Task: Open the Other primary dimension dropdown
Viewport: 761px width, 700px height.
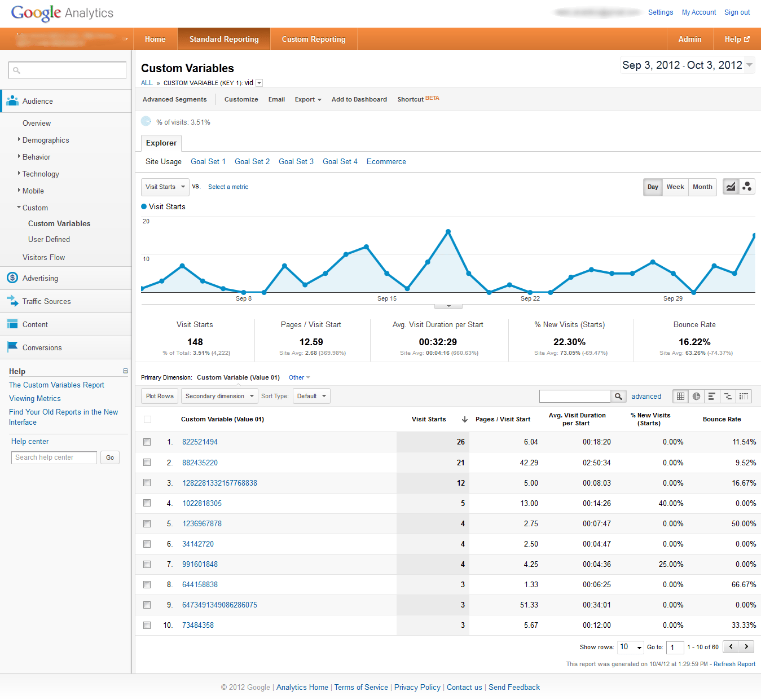Action: pyautogui.click(x=300, y=377)
